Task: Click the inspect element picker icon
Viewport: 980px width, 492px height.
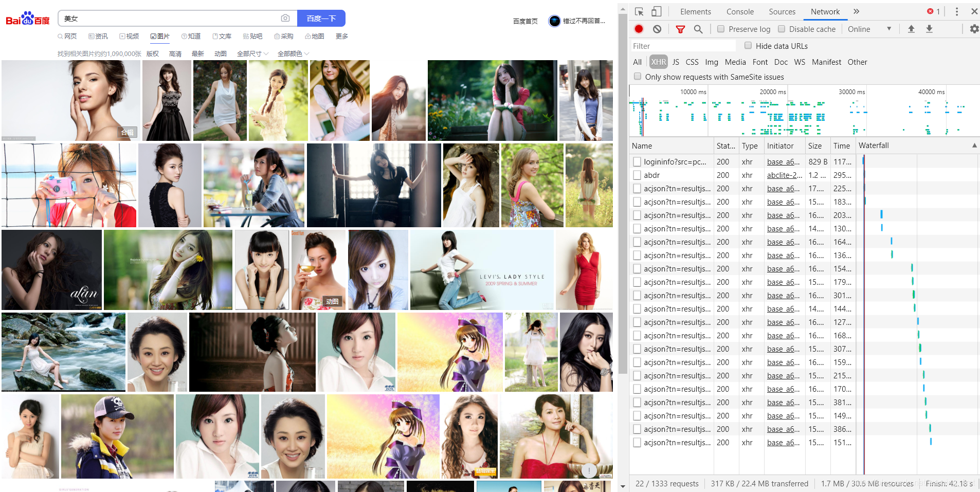Action: tap(639, 11)
